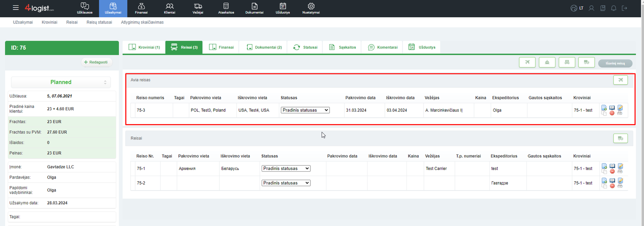The image size is (644, 226).
Task: Open status dropdown for trip 75-3
Action: (305, 110)
